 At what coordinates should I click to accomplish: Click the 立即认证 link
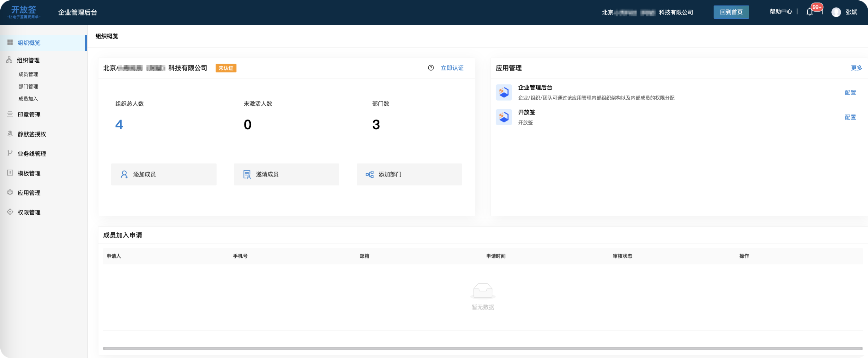coord(452,68)
